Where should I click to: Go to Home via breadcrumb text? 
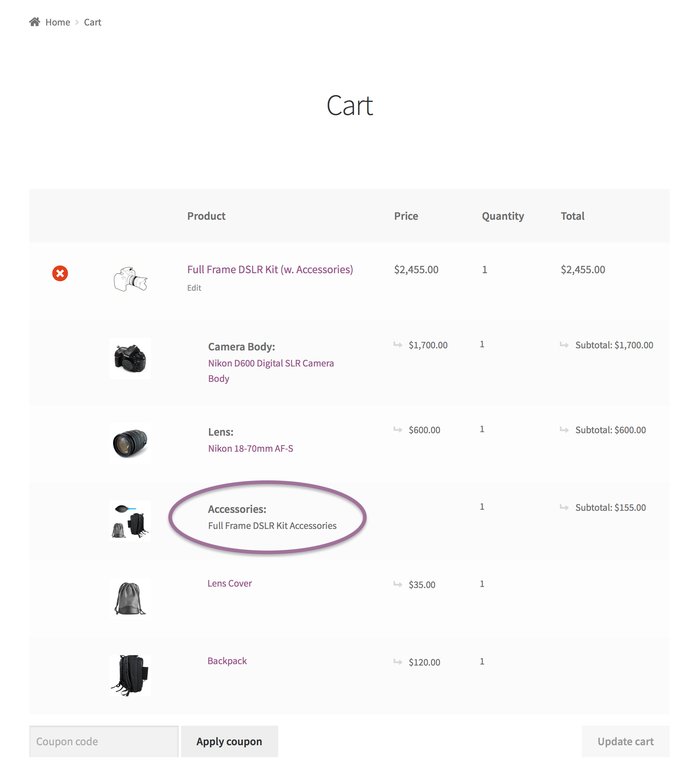pos(57,22)
